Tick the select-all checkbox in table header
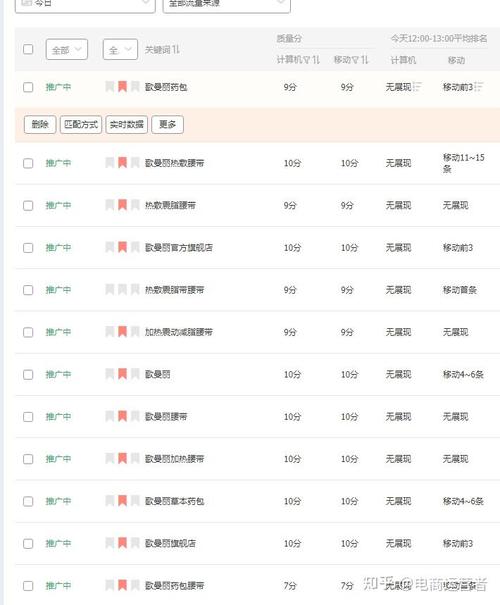The image size is (500, 605). click(x=28, y=49)
